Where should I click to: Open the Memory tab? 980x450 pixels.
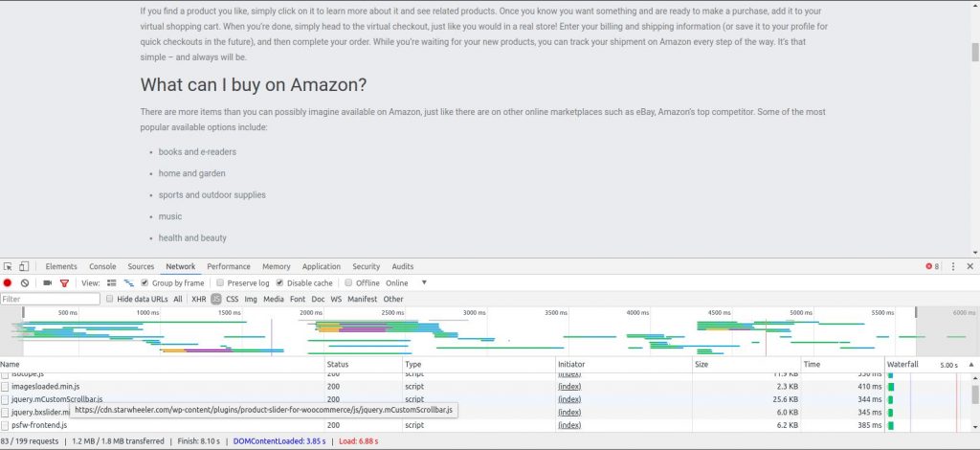tap(277, 266)
